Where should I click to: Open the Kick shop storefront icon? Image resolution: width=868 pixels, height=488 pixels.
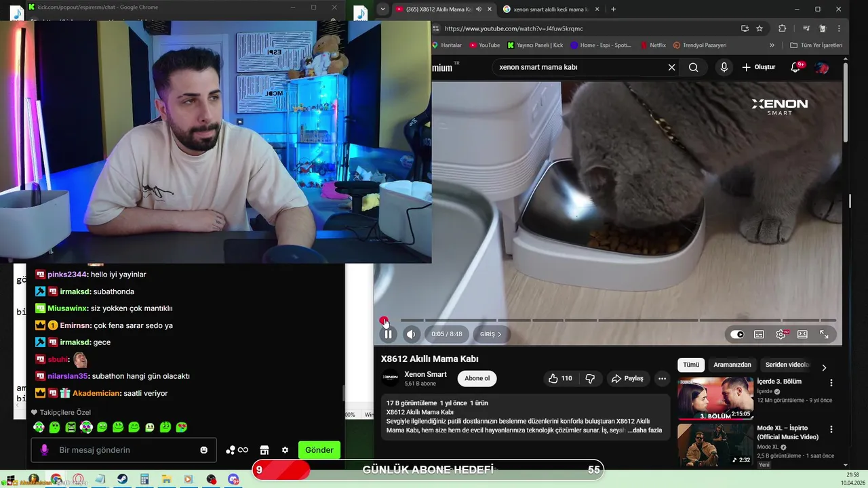coord(264,450)
